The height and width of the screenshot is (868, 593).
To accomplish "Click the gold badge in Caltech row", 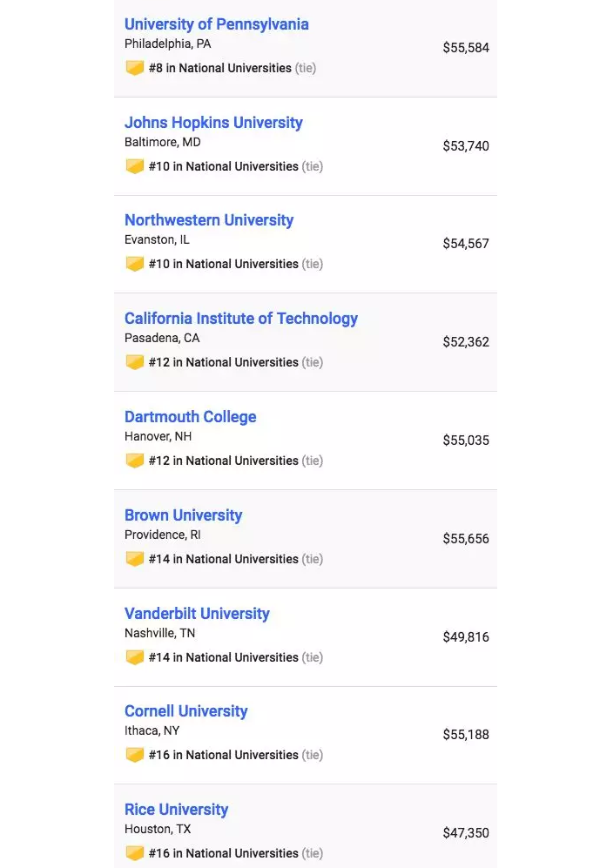I will (135, 362).
